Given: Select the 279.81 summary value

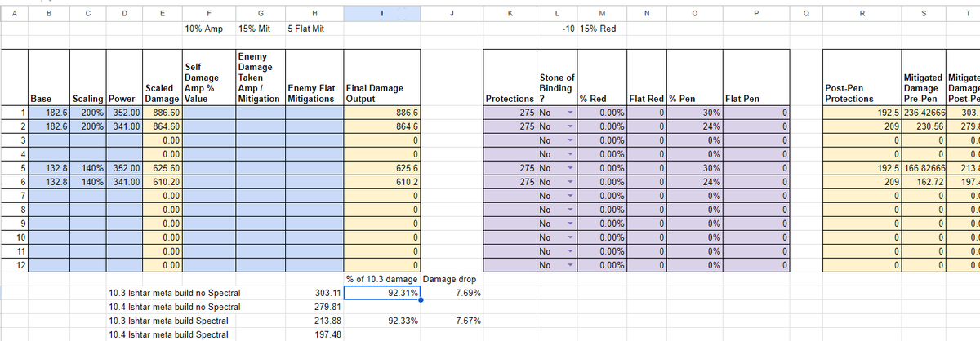Looking at the screenshot, I should [x=314, y=307].
